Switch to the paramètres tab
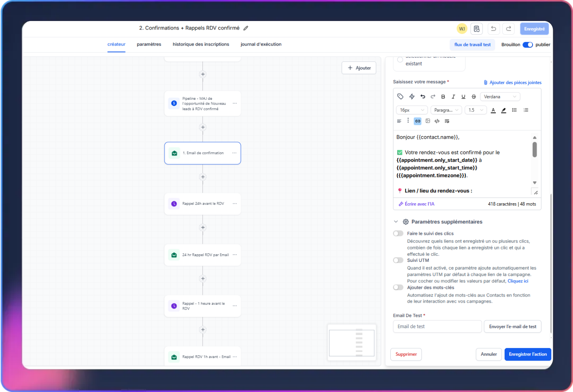The height and width of the screenshot is (392, 573). (149, 44)
